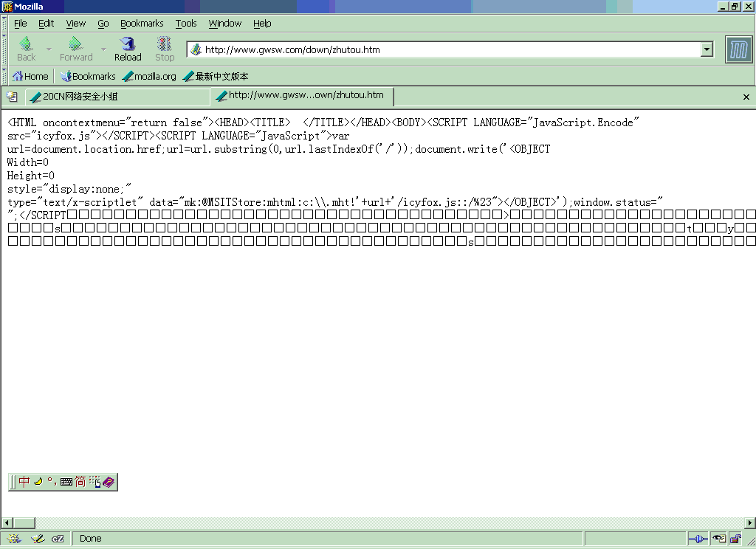
Task: Open the Window menu
Action: (x=224, y=23)
